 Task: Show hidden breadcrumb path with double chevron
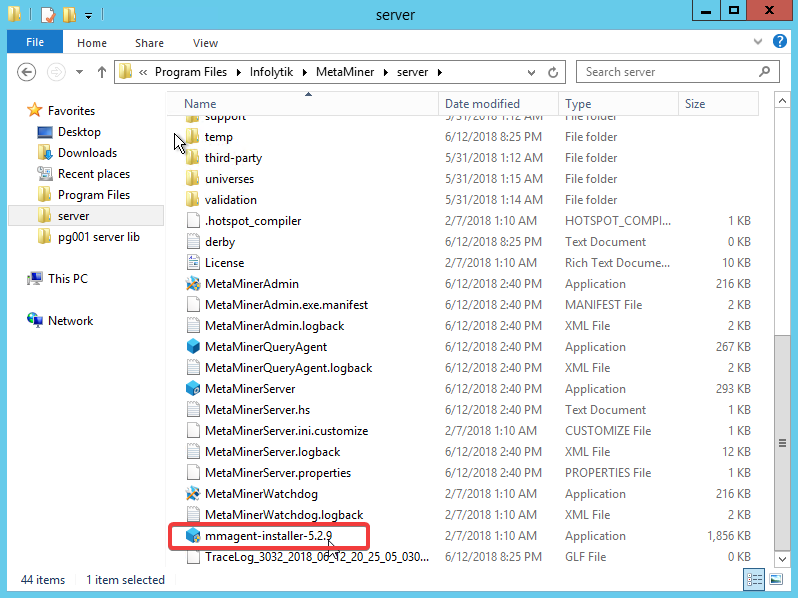143,72
